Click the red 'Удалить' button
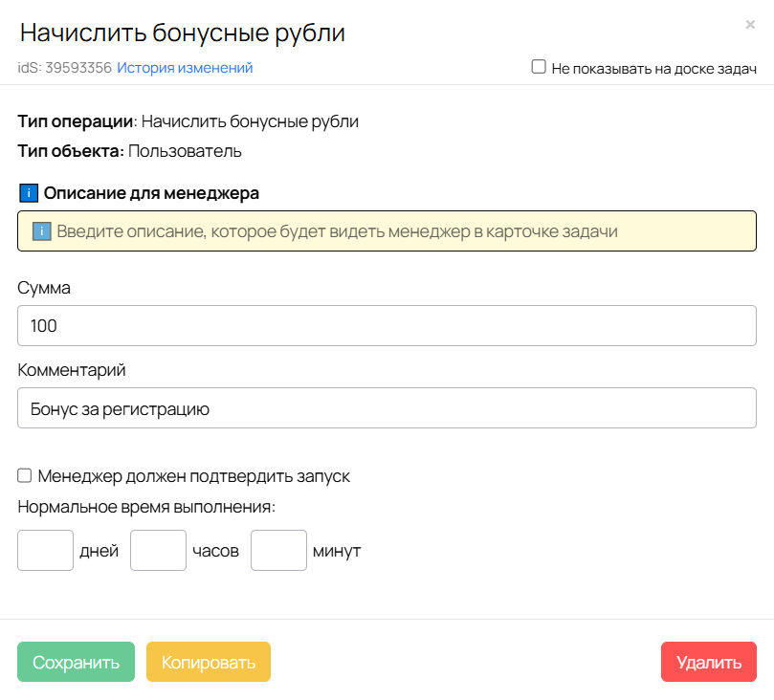The width and height of the screenshot is (774, 700). (x=708, y=661)
